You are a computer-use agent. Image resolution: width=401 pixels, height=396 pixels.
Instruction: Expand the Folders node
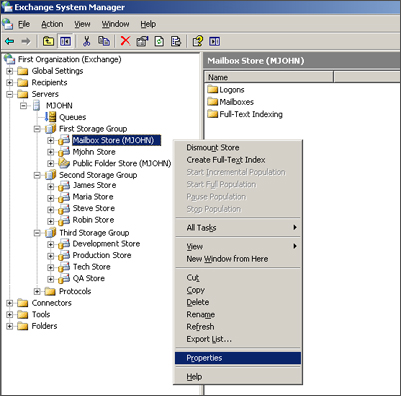tap(10, 326)
